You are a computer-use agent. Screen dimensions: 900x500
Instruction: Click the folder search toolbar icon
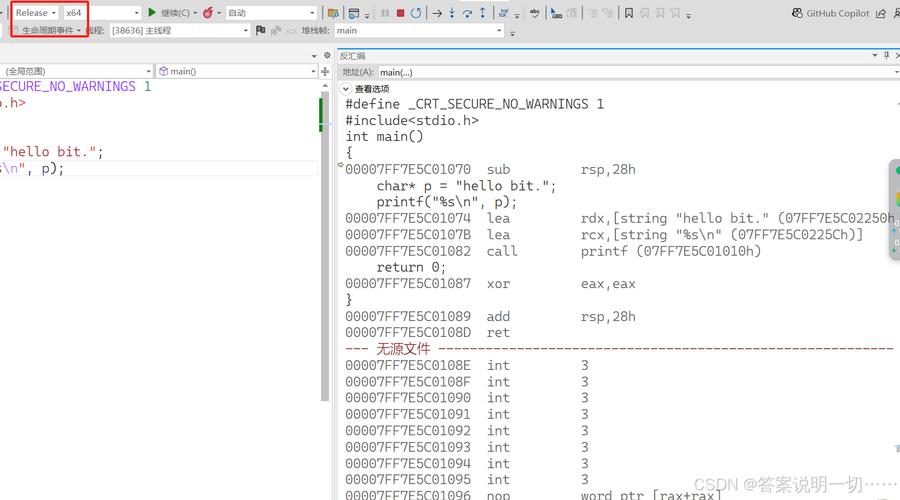[333, 13]
